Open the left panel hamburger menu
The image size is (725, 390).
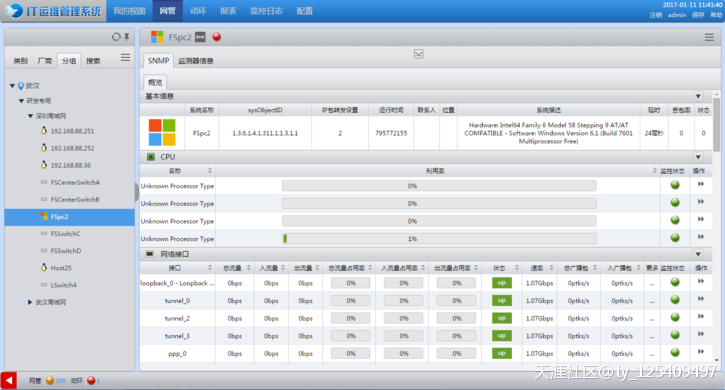[125, 58]
